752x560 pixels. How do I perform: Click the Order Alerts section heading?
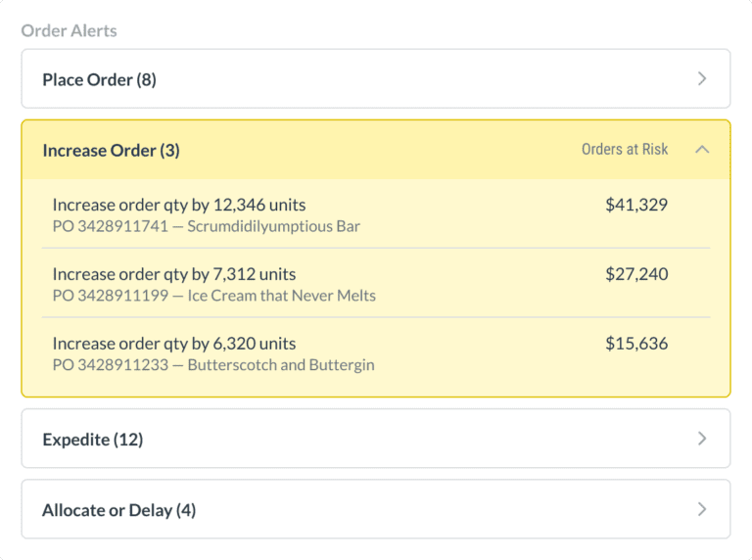pos(69,30)
